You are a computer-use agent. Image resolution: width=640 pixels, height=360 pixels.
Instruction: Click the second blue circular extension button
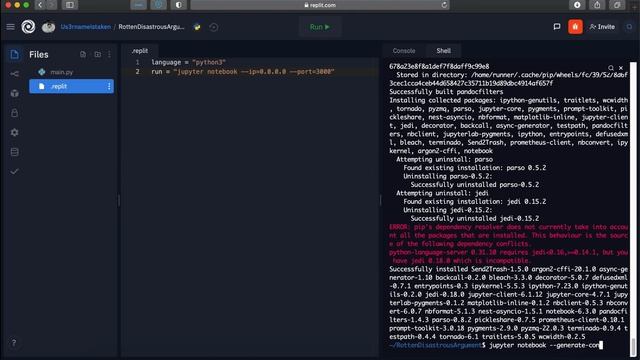point(159,5)
